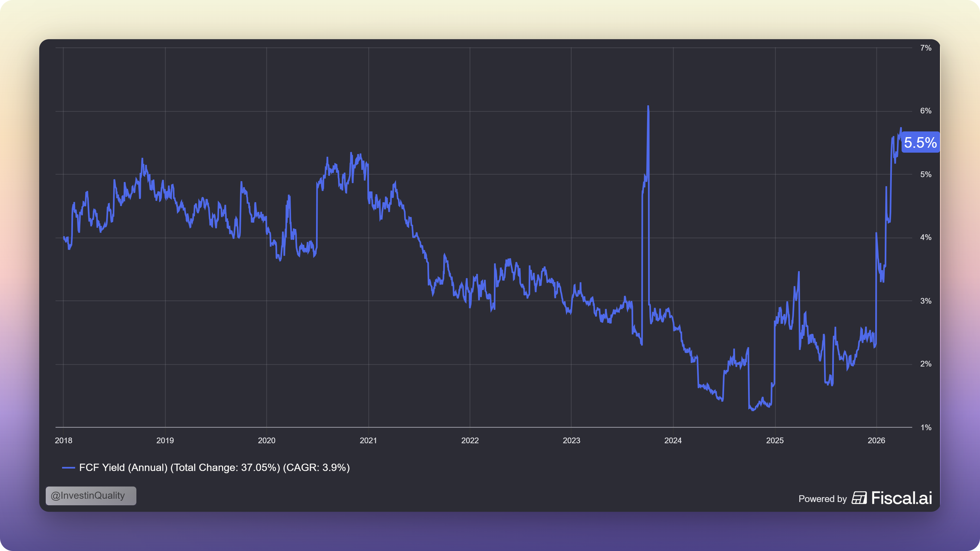980x551 pixels.
Task: Click the 2022 x-axis year label
Action: tap(470, 440)
